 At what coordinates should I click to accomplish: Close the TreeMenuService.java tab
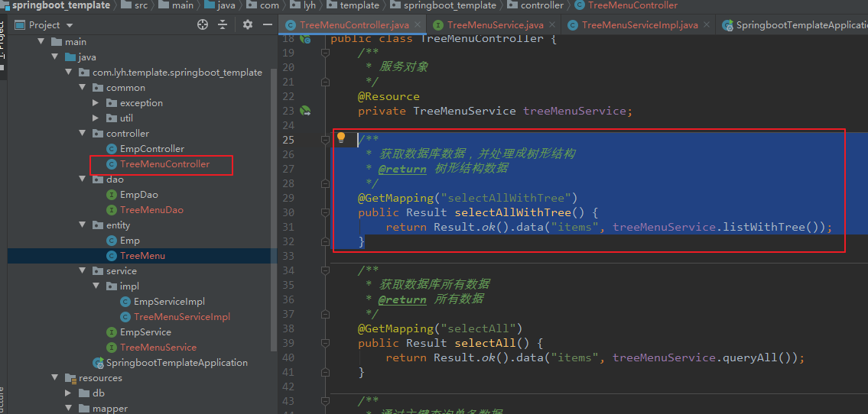pyautogui.click(x=552, y=25)
